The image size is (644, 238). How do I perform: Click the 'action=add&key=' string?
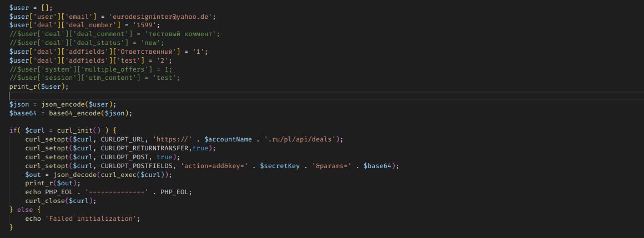point(214,166)
